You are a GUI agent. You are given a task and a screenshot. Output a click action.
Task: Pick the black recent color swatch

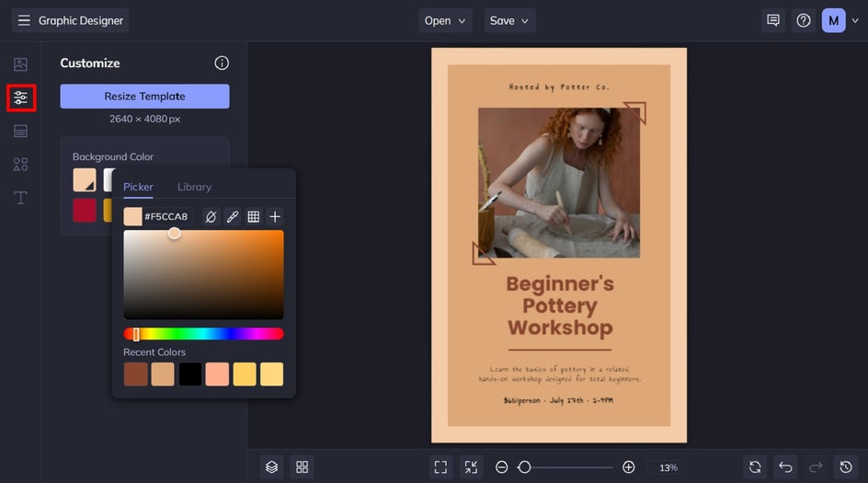(190, 374)
